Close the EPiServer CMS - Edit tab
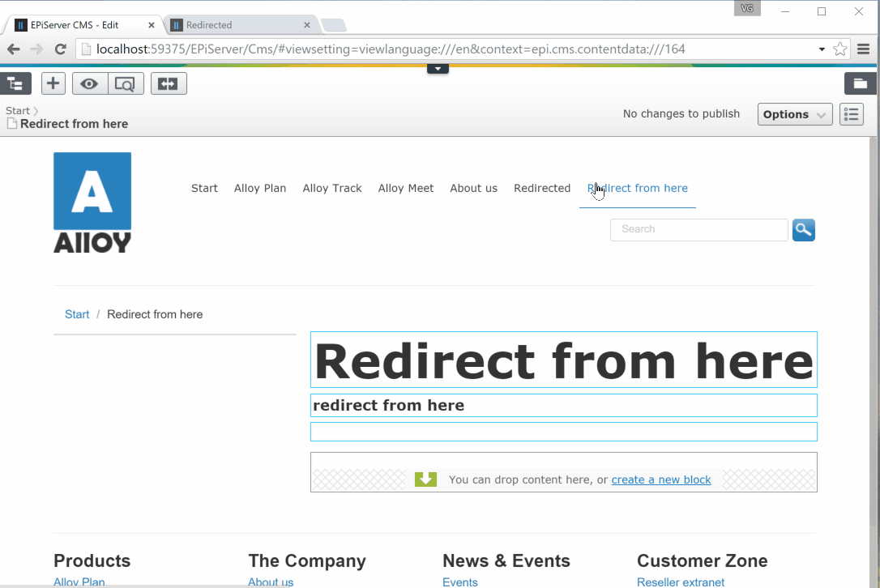 [152, 25]
